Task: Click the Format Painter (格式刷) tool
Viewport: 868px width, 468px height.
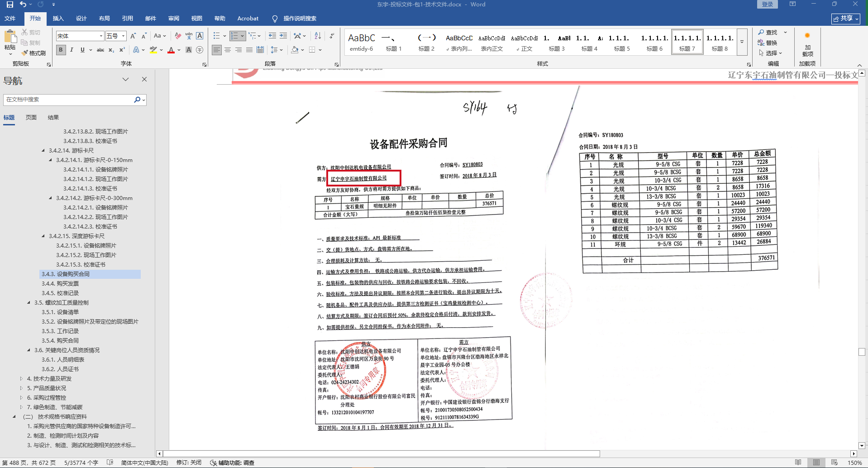Action: click(33, 53)
